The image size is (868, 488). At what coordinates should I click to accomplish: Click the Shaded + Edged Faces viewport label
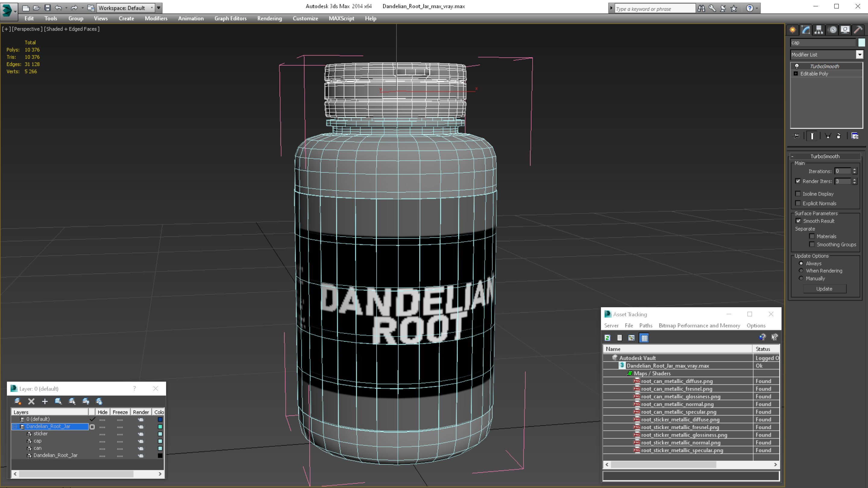coord(72,29)
